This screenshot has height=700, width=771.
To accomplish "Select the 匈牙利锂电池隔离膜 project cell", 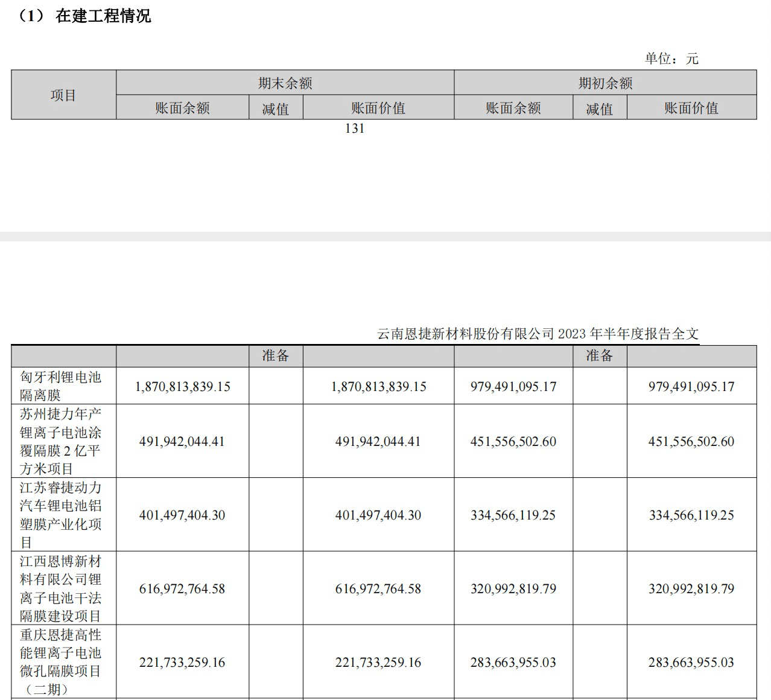I will (x=60, y=386).
